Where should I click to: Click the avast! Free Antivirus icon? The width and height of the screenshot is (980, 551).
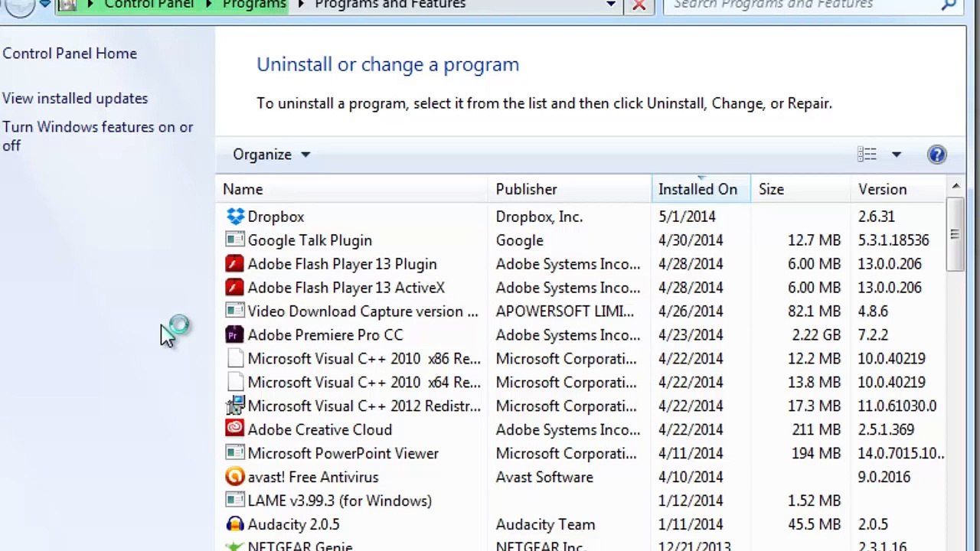[x=235, y=478]
